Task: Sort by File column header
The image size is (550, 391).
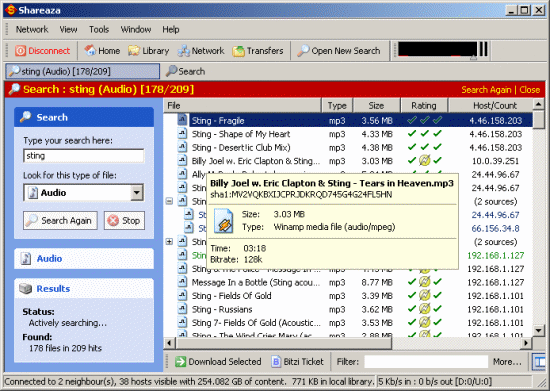Action: tap(242, 106)
